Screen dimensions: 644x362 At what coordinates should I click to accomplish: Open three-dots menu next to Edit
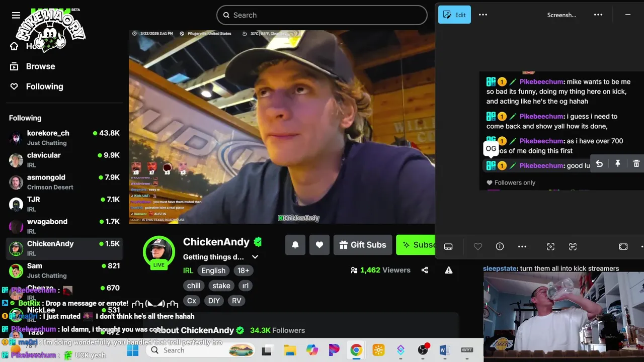[x=483, y=15]
